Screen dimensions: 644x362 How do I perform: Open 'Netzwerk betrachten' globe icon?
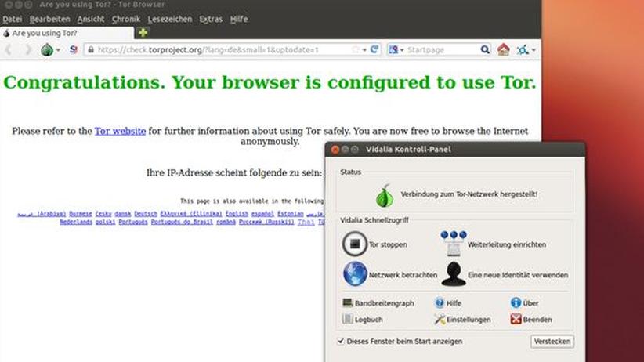click(x=355, y=273)
